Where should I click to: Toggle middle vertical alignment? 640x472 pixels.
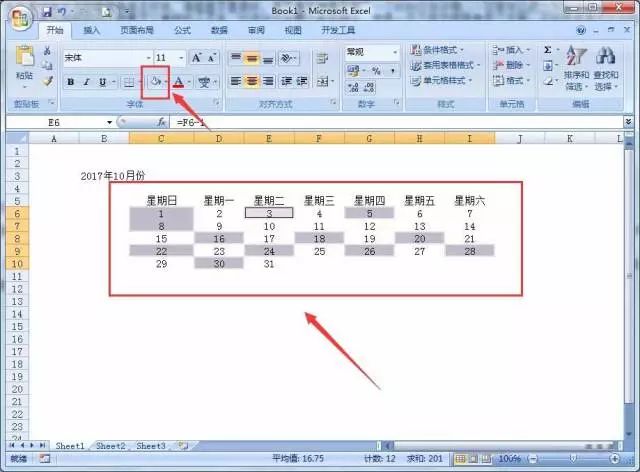pyautogui.click(x=252, y=58)
